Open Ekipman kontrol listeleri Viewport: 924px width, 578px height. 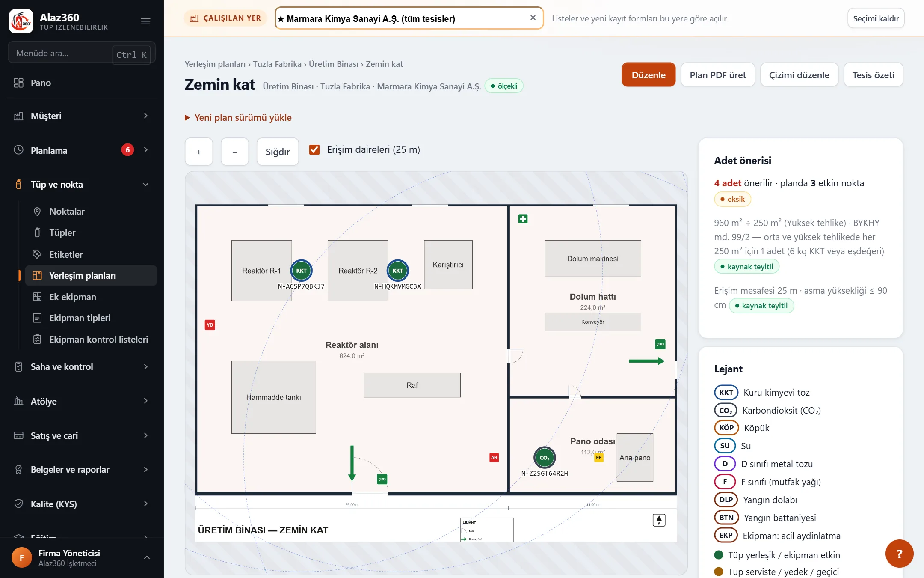[x=91, y=340]
